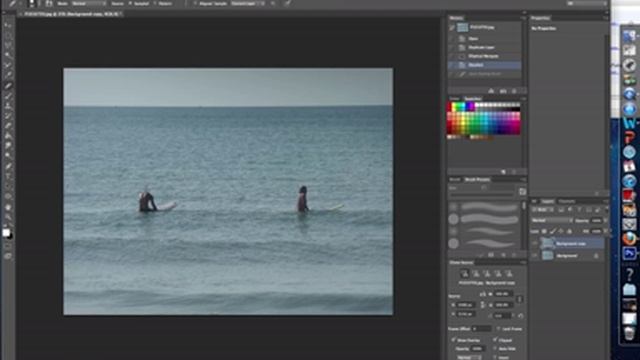The width and height of the screenshot is (640, 360).
Task: Open Photoshop from the Dock
Action: (629, 253)
